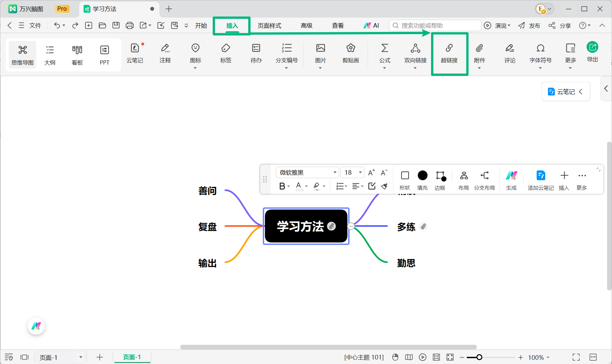
Task: Add a 双向链接 bidirectional link
Action: [x=415, y=56]
